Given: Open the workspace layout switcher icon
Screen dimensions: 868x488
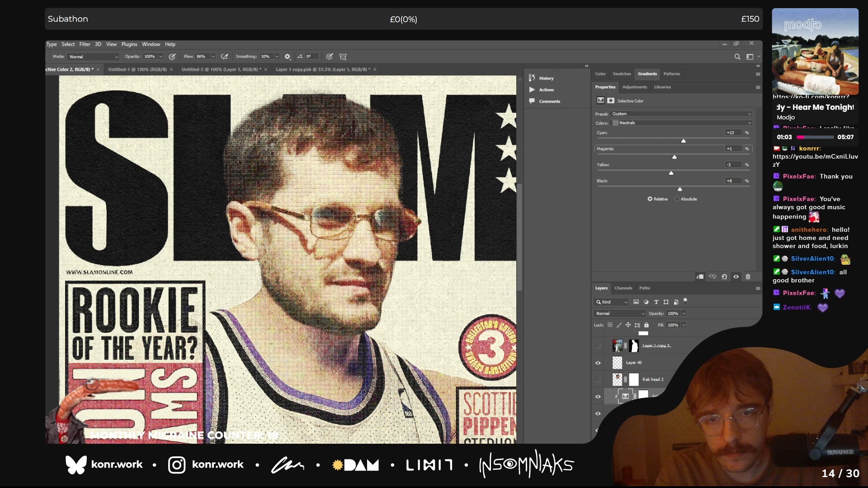Looking at the screenshot, I should click(750, 57).
